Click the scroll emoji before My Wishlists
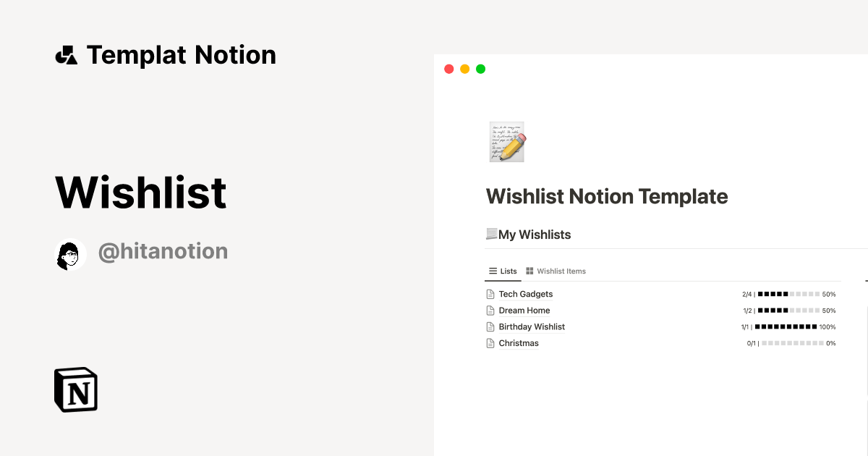Screen dimensions: 868x456 pyautogui.click(x=493, y=234)
